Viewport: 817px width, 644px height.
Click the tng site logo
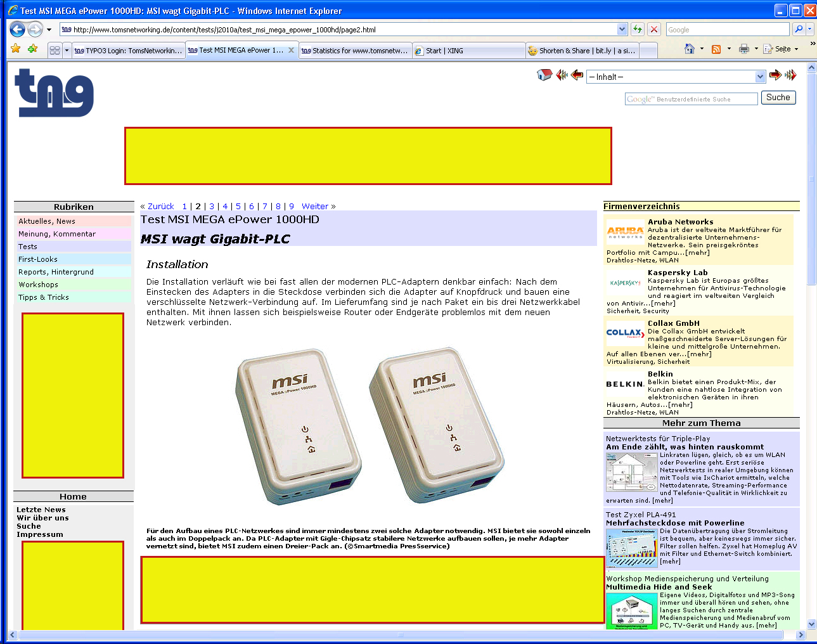[x=55, y=93]
